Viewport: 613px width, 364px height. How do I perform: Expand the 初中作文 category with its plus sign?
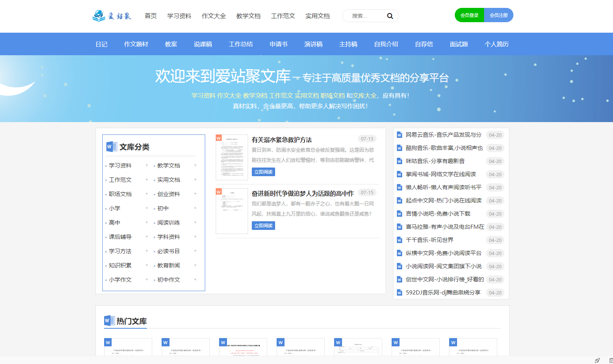pyautogui.click(x=195, y=279)
